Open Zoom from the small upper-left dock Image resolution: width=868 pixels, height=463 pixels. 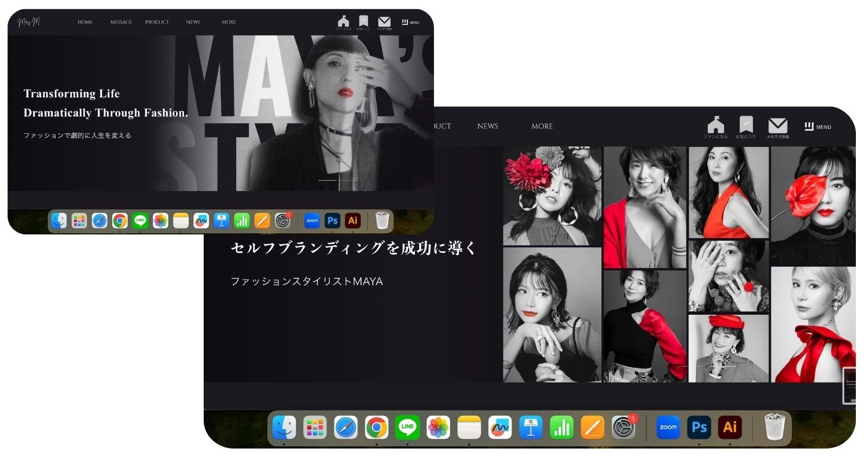[312, 221]
